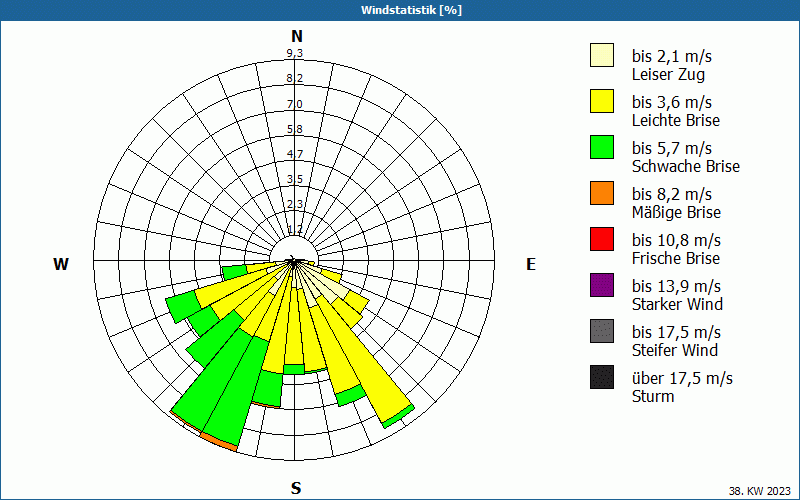Click the '1,2' ring scale value

click(294, 229)
